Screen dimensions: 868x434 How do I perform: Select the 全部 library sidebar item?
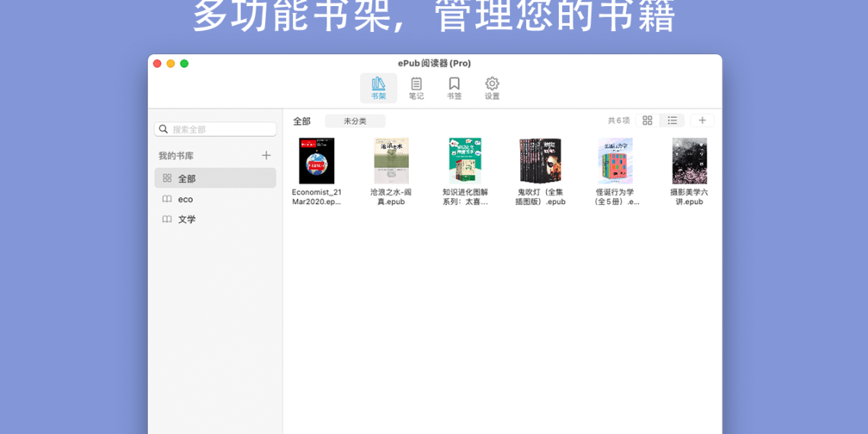click(215, 178)
